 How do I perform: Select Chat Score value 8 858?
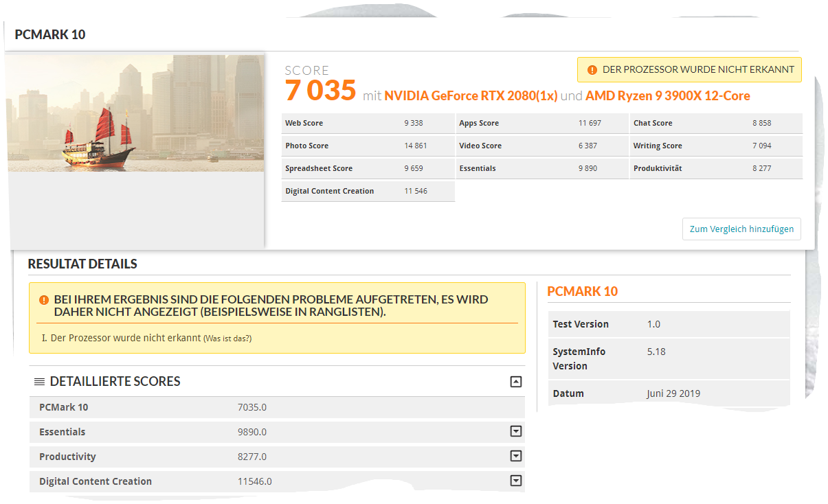762,124
